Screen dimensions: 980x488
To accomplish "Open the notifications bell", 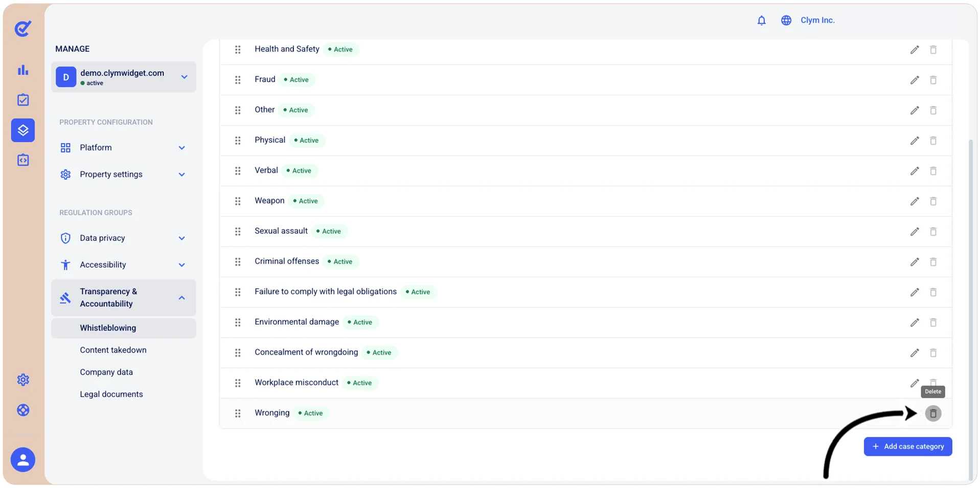I will coord(761,20).
